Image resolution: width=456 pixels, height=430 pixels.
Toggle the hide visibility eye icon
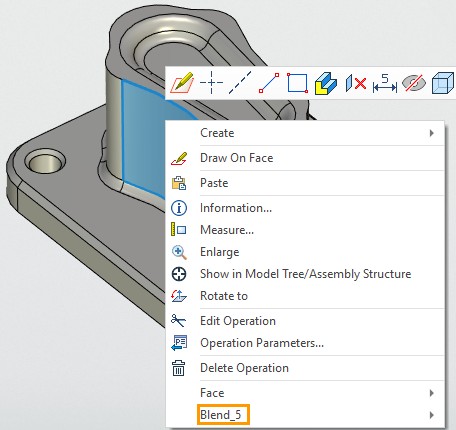pyautogui.click(x=414, y=83)
